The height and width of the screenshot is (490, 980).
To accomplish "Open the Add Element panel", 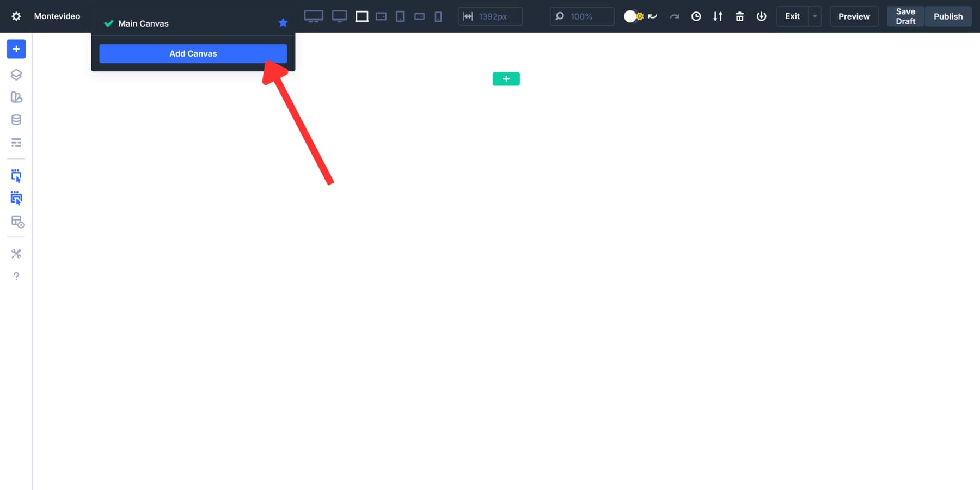I will (x=16, y=48).
